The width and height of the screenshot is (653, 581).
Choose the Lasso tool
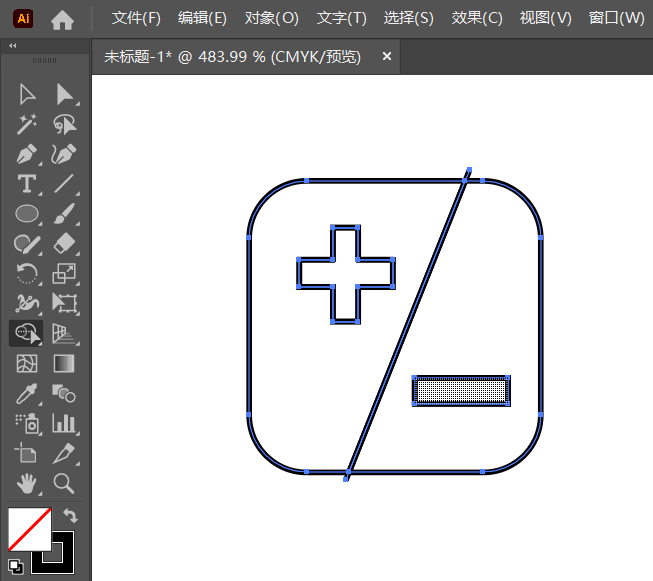[65, 124]
